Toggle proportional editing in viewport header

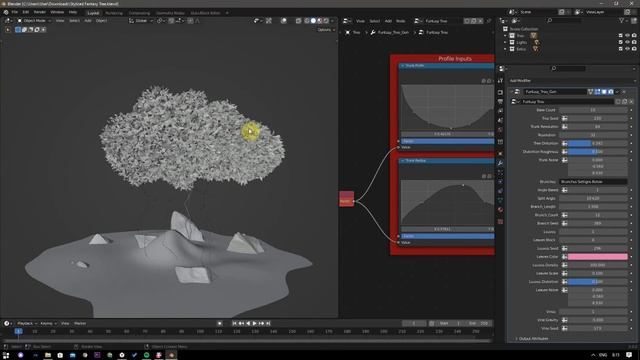(x=190, y=20)
